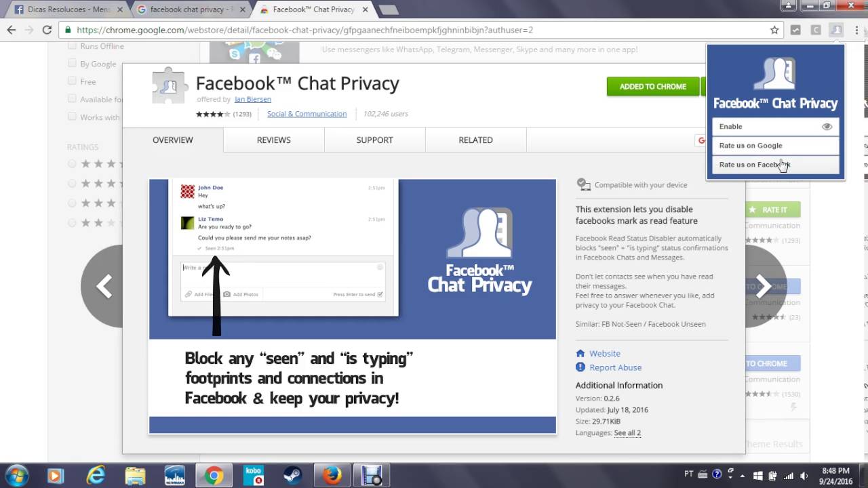
Task: Click the battery power tray icon
Action: point(774,475)
